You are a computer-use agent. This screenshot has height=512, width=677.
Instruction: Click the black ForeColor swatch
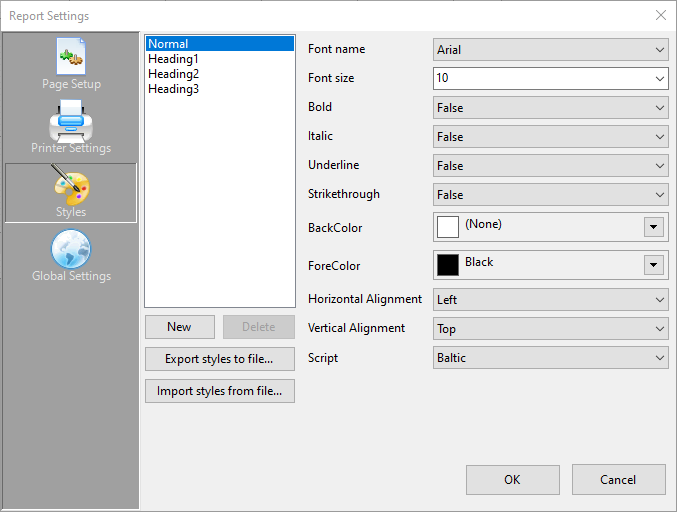[448, 265]
